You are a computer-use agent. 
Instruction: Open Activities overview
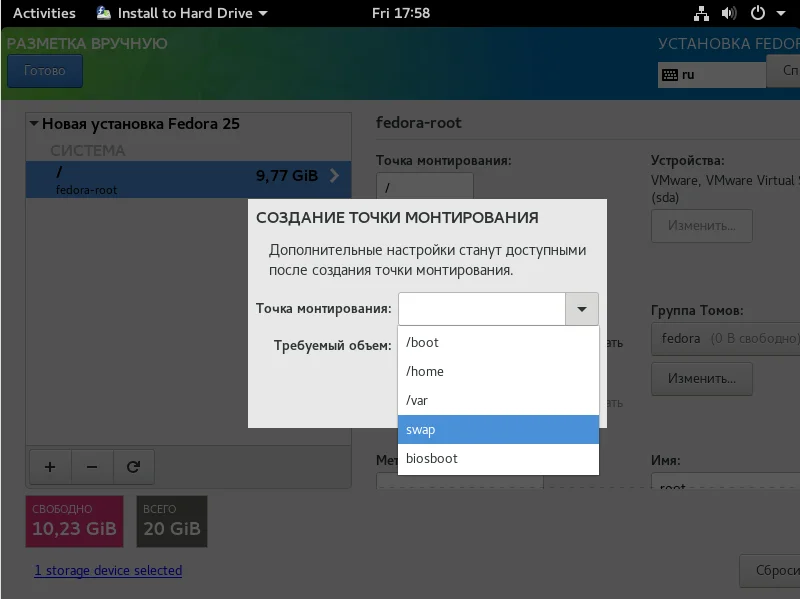pyautogui.click(x=44, y=13)
